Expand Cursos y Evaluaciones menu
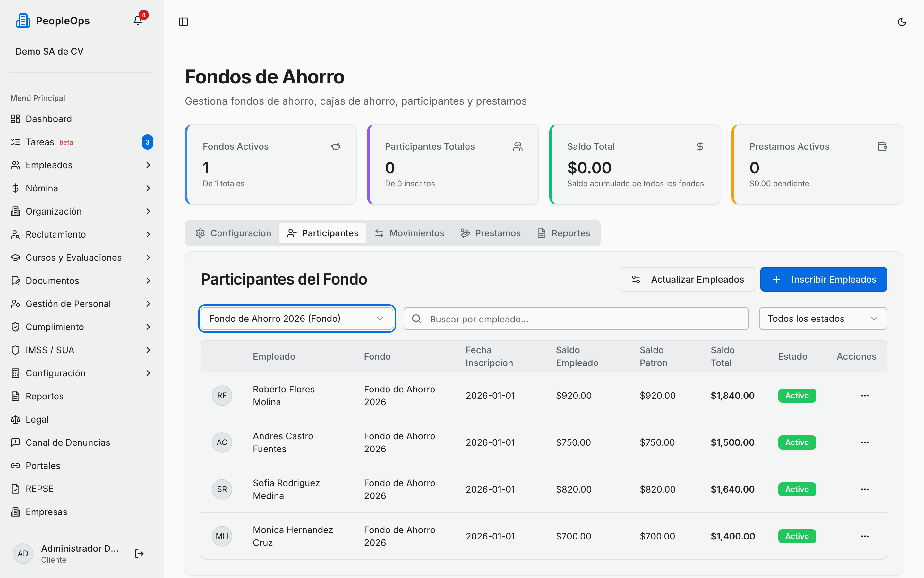The width and height of the screenshot is (924, 578). point(82,258)
